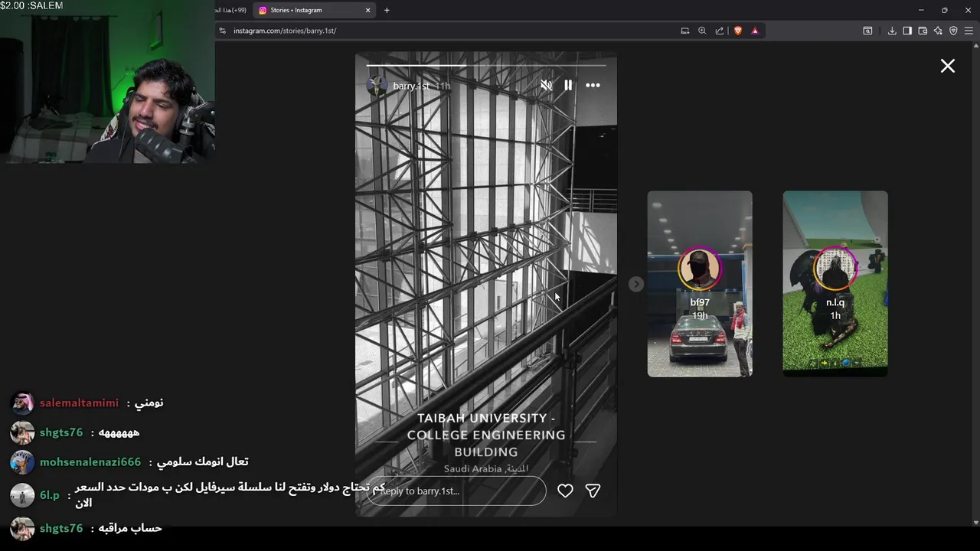Viewport: 980px width, 551px height.
Task: Go to next story with arrow button
Action: click(636, 284)
